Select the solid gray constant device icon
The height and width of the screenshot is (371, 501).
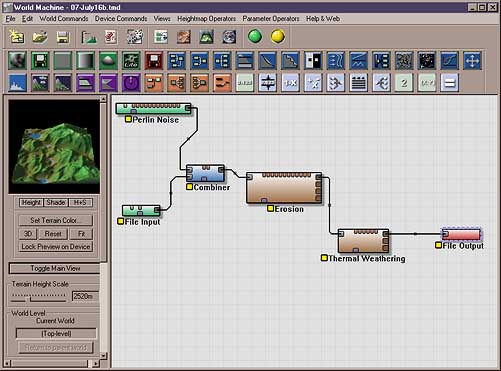click(63, 61)
